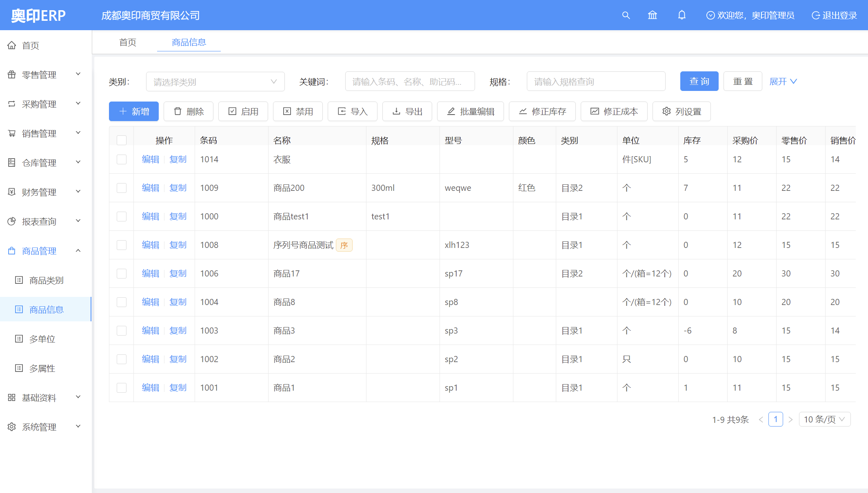Collapse the 商品管理 menu chevron
The width and height of the screenshot is (868, 493).
78,250
